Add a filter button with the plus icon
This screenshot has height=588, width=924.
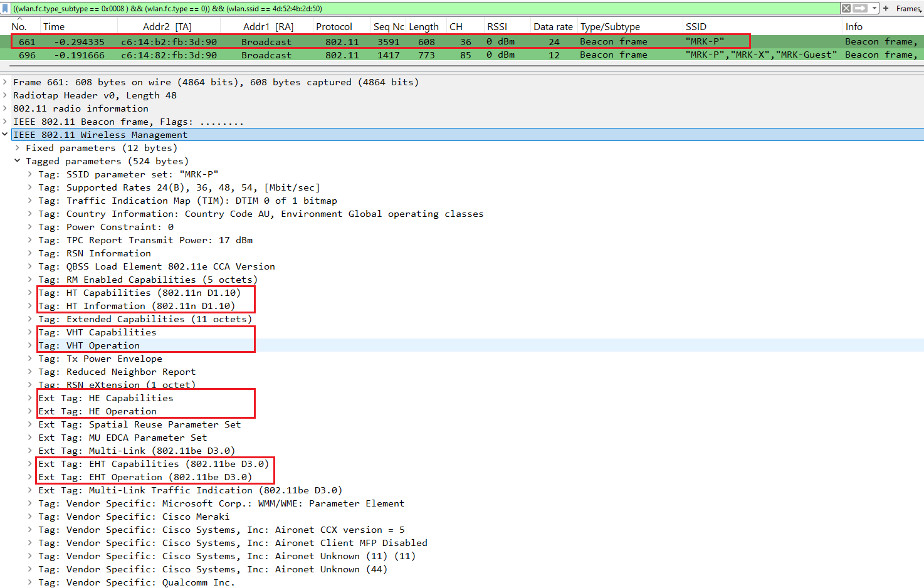point(886,8)
